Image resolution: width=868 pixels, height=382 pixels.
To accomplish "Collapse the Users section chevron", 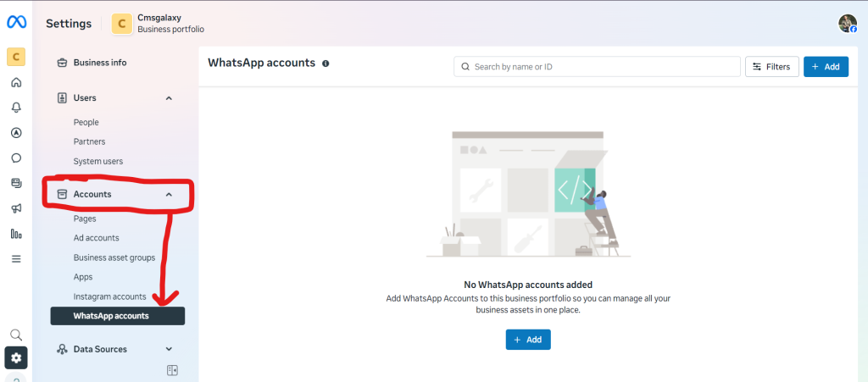I will tap(169, 98).
